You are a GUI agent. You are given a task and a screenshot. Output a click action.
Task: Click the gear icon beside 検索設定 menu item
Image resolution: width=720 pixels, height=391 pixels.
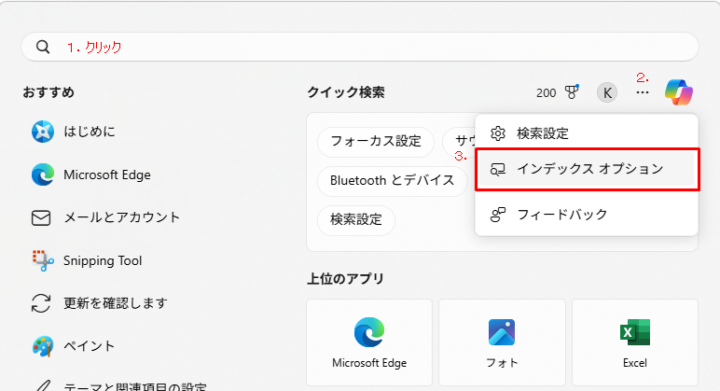point(498,134)
